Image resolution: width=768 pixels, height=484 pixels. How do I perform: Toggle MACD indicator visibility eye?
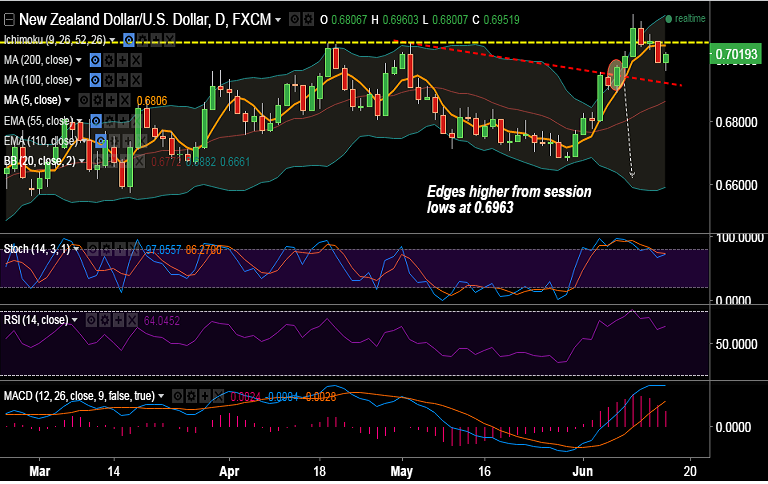(x=178, y=396)
